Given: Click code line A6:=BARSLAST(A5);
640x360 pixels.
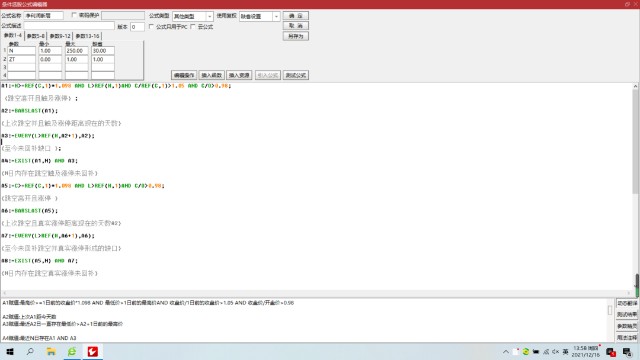Looking at the screenshot, I should [29, 211].
